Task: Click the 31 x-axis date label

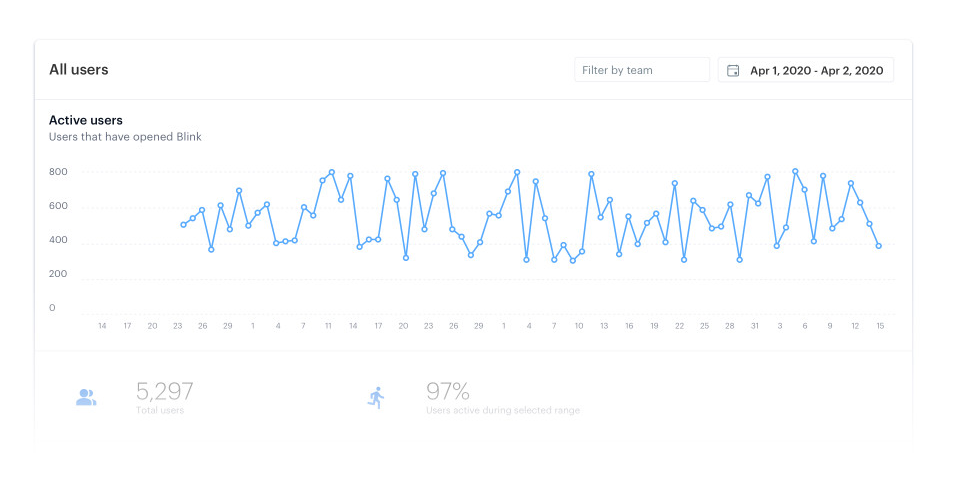Action: [754, 326]
